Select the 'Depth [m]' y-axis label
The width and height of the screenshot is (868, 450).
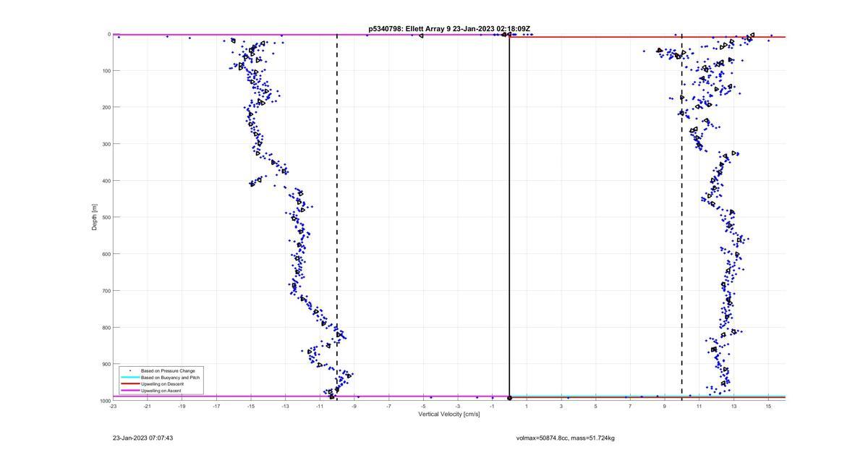point(94,217)
